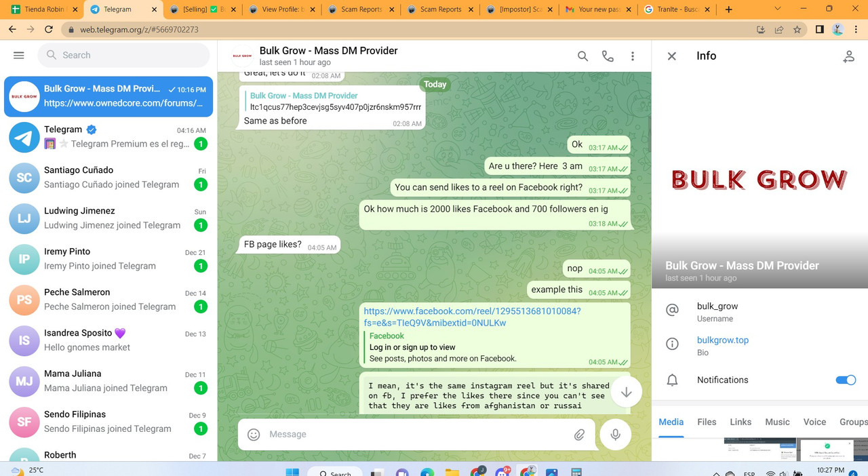Image resolution: width=868 pixels, height=476 pixels.
Task: Expand the tab search dropdown arrow
Action: [x=777, y=9]
